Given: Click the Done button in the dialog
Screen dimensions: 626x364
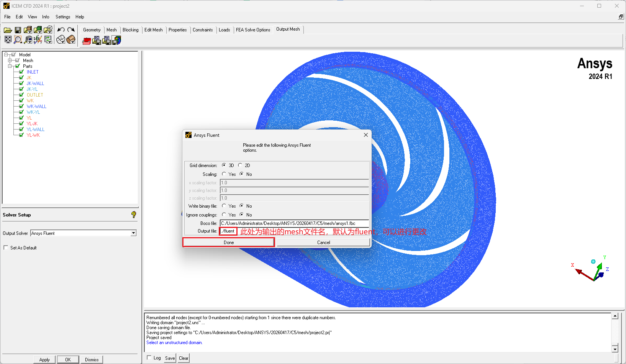Looking at the screenshot, I should (x=229, y=242).
